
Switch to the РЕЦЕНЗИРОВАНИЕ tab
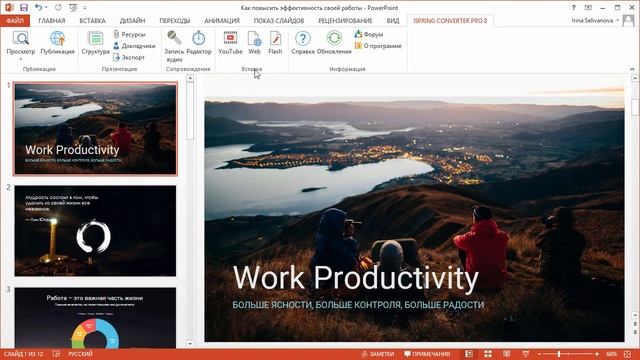tap(345, 20)
